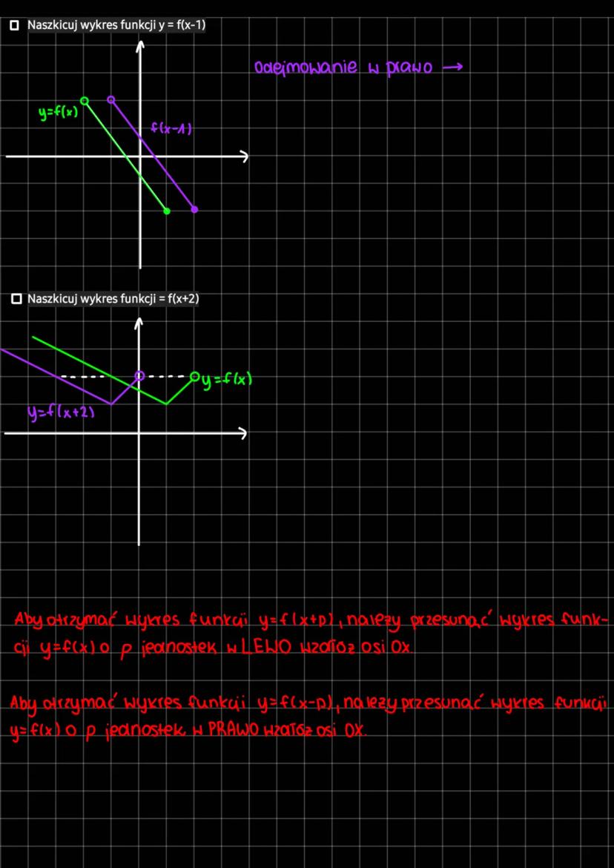Click the heading text 'Naszkicuj wykres funkcji y = f(x-1)'

116,25
